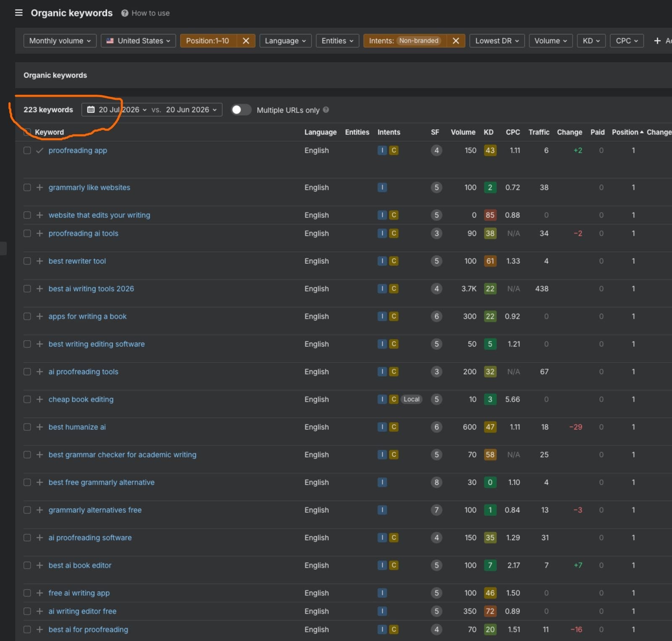
Task: Select the best ai writing tools 2026 checkbox
Action: (27, 288)
